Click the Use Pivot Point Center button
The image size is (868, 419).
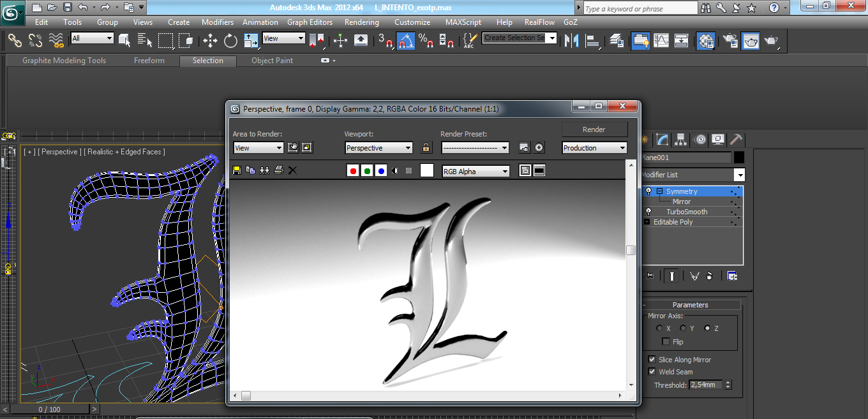point(317,40)
